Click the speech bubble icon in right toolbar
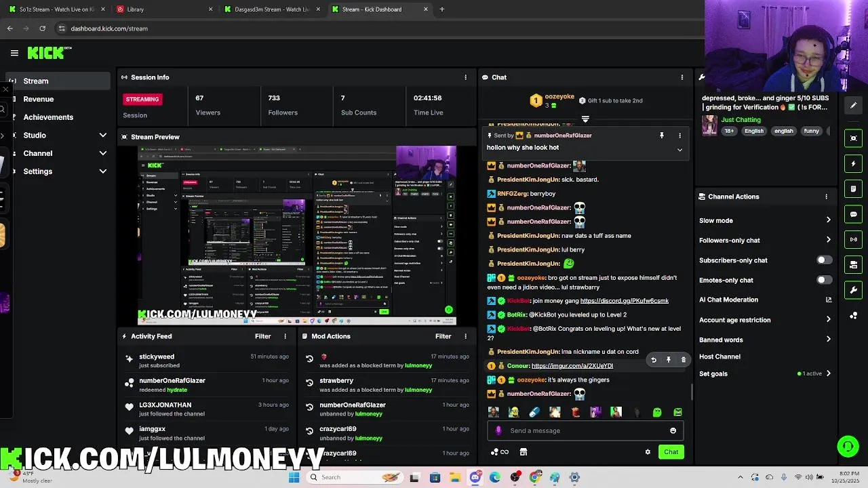This screenshot has height=488, width=868. coord(853,214)
